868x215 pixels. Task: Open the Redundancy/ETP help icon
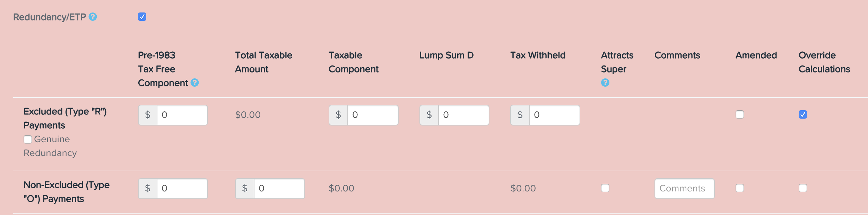93,17
